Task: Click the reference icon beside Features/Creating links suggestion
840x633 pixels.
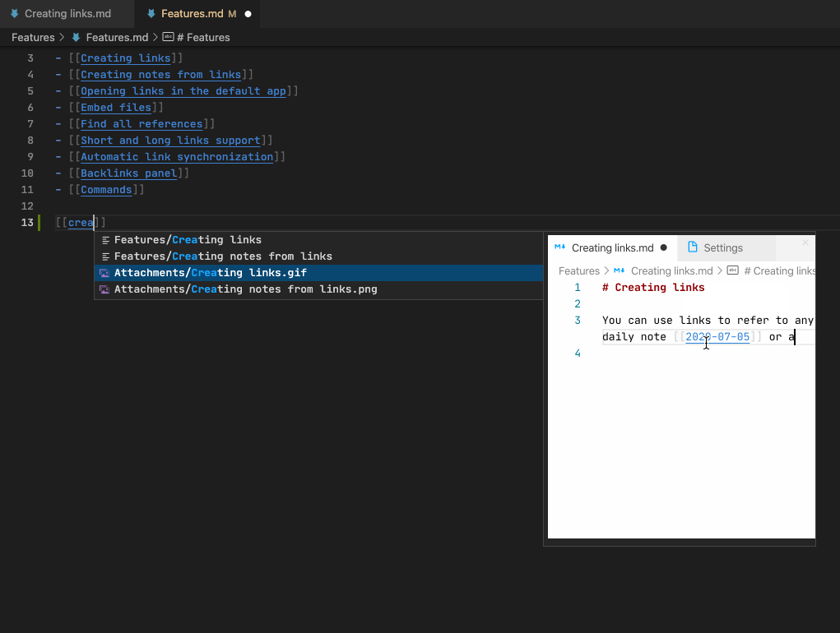Action: 104,239
